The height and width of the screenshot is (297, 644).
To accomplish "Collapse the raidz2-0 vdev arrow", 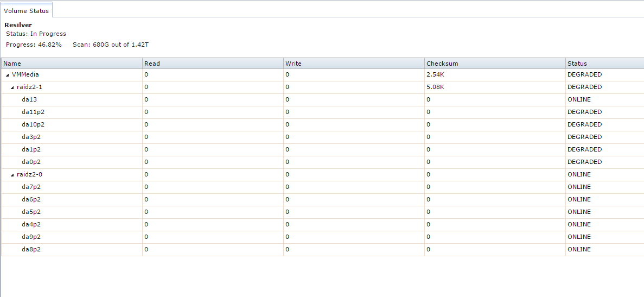I will (12, 175).
